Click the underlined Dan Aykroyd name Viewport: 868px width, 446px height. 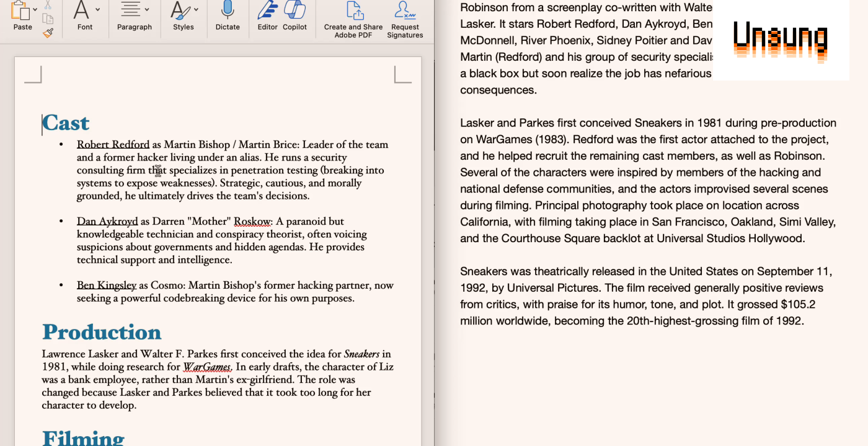[x=107, y=221]
